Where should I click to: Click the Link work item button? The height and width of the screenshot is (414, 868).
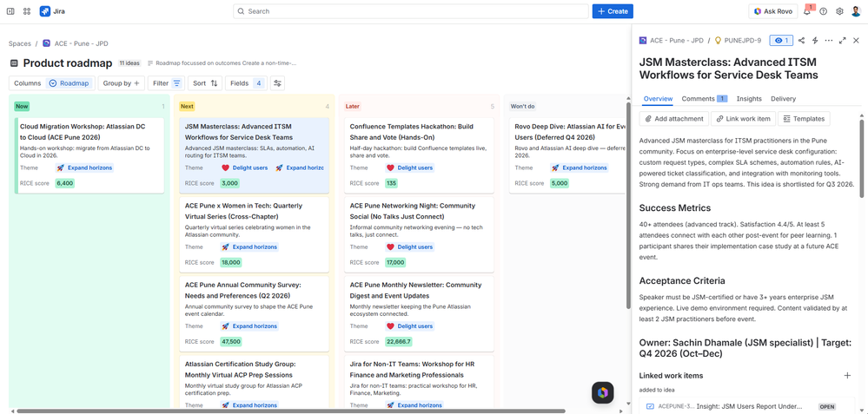tap(743, 119)
